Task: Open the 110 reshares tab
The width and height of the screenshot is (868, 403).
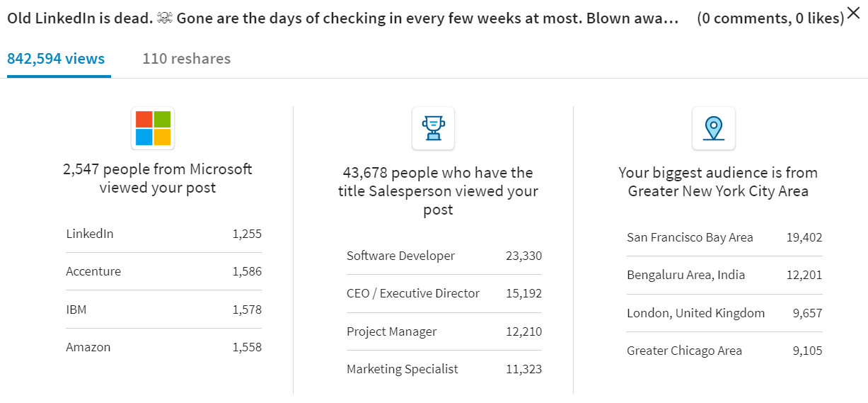Action: (x=187, y=59)
